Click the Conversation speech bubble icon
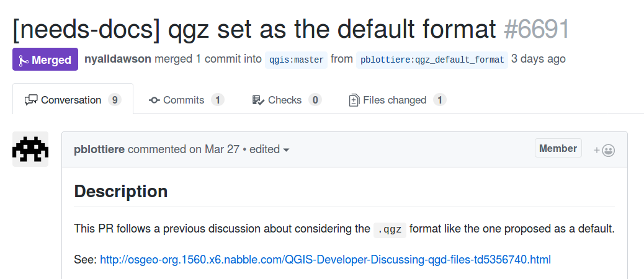This screenshot has height=279, width=644. (x=31, y=100)
